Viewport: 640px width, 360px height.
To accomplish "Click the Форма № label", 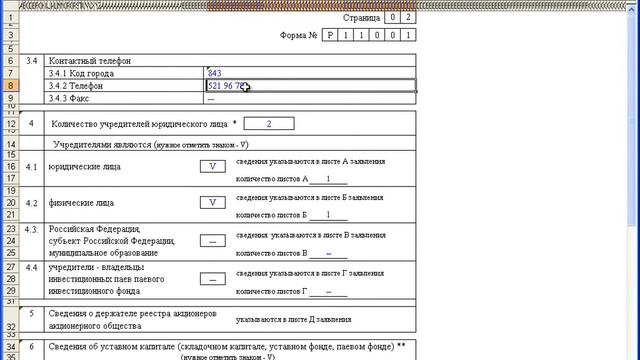I will click(x=298, y=35).
